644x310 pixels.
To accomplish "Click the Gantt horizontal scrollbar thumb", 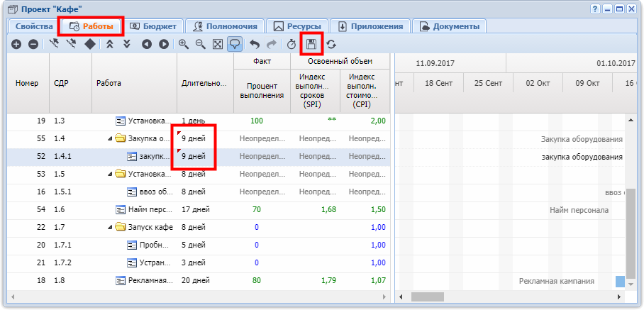I will pos(428,297).
